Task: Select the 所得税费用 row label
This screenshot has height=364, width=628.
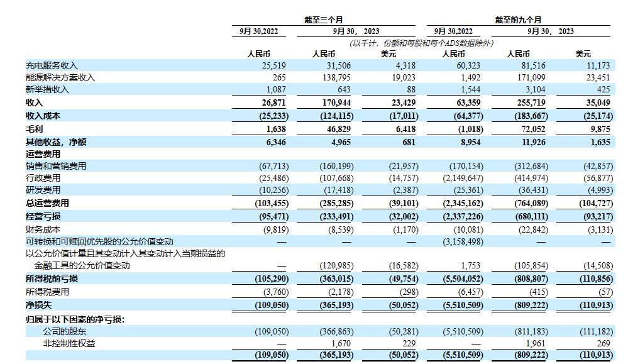Action: pyautogui.click(x=47, y=292)
